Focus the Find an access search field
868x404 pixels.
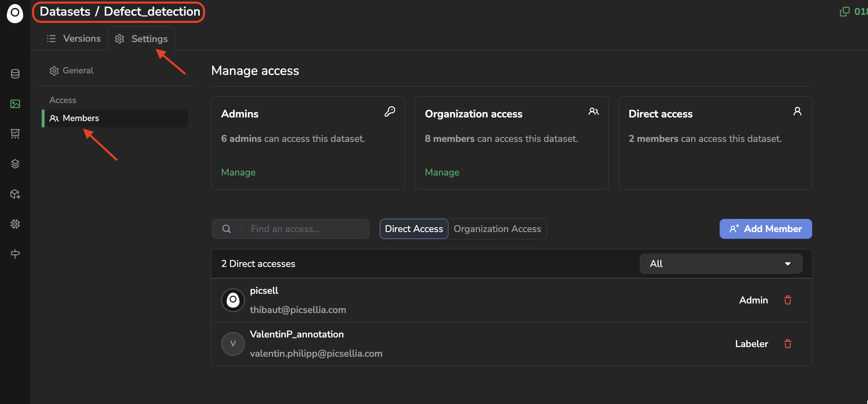[305, 229]
